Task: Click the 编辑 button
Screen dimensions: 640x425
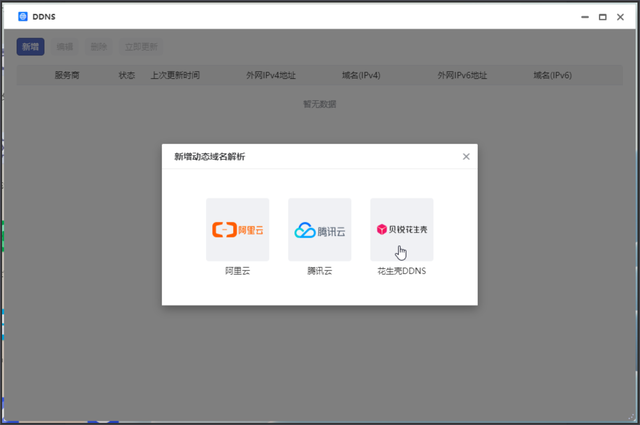Action: (x=64, y=47)
